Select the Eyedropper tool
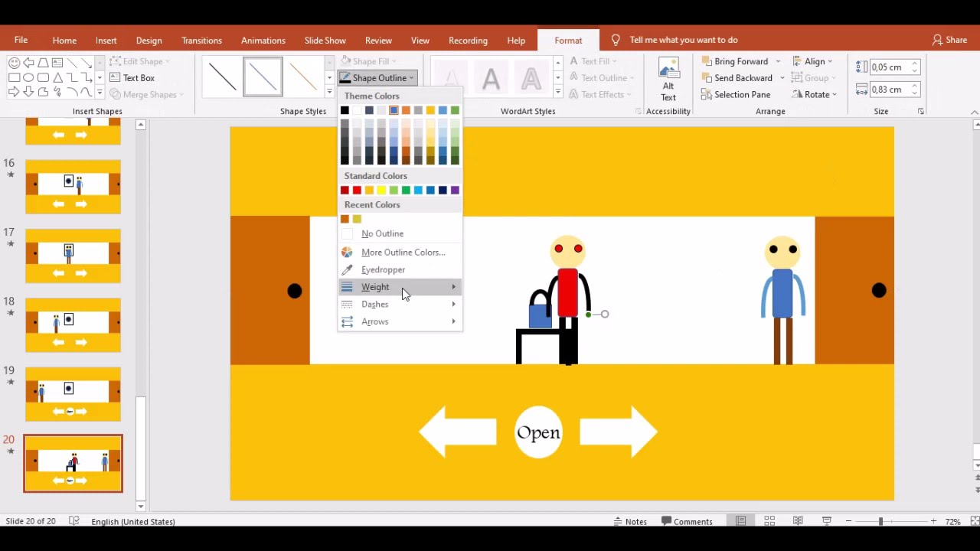 point(400,270)
